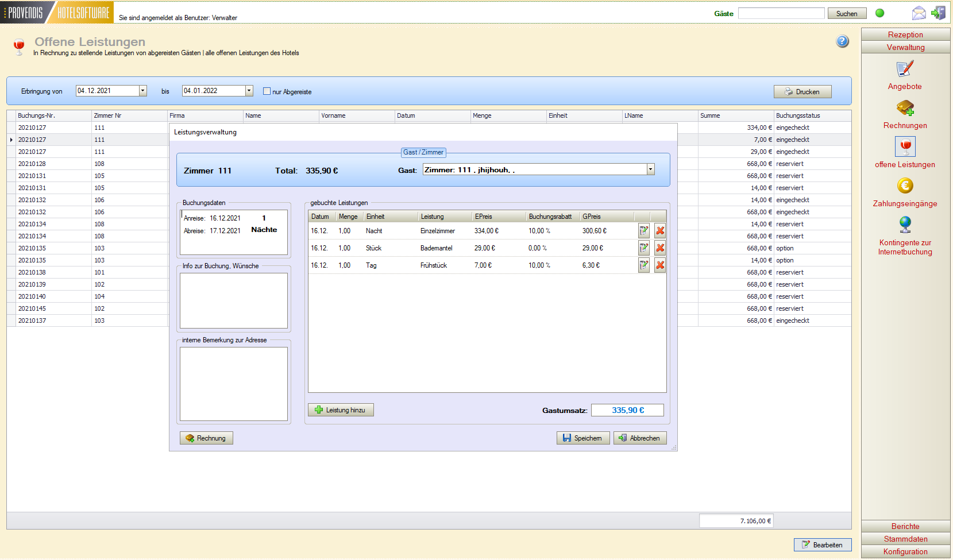Open the Rechnungen coin icon
Image resolution: width=953 pixels, height=560 pixels.
tap(905, 108)
